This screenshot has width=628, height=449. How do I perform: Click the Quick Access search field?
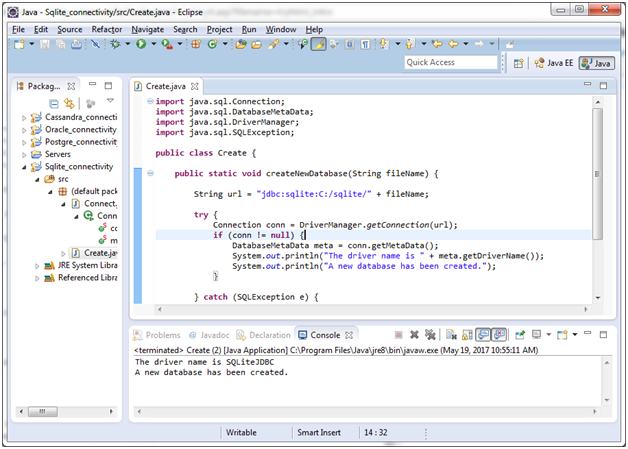point(451,62)
